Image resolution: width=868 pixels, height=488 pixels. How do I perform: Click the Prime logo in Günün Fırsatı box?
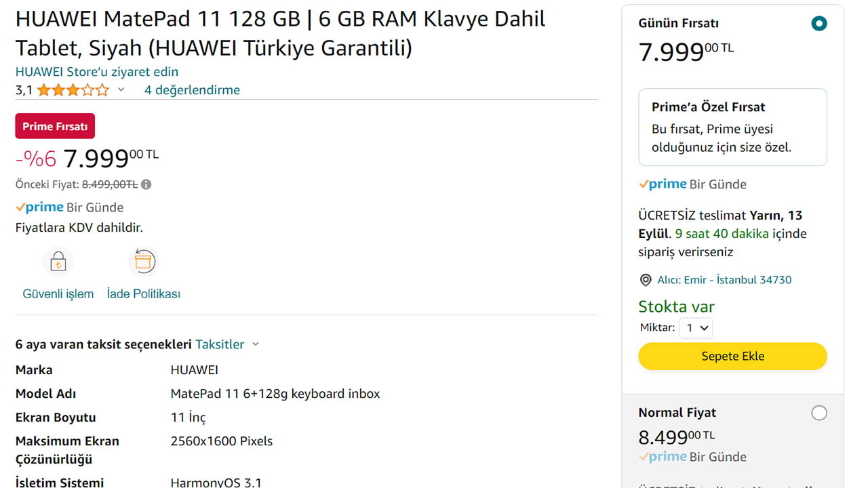663,184
